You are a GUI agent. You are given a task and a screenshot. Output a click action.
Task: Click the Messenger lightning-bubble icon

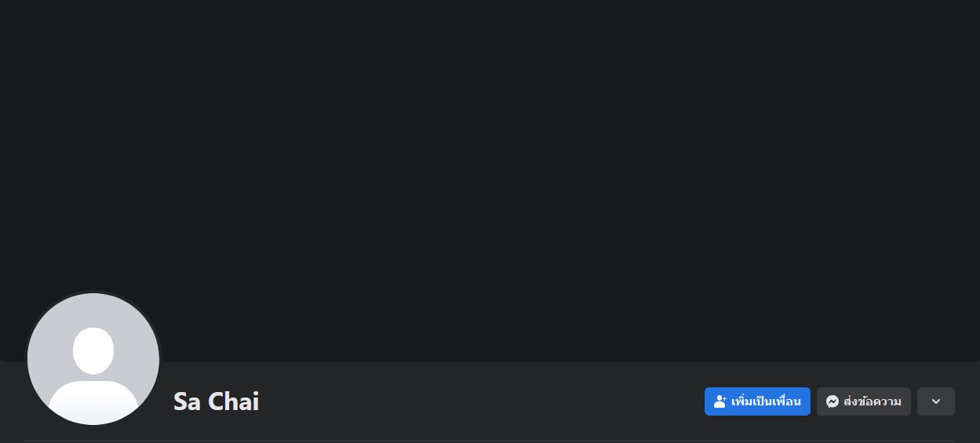tap(832, 401)
